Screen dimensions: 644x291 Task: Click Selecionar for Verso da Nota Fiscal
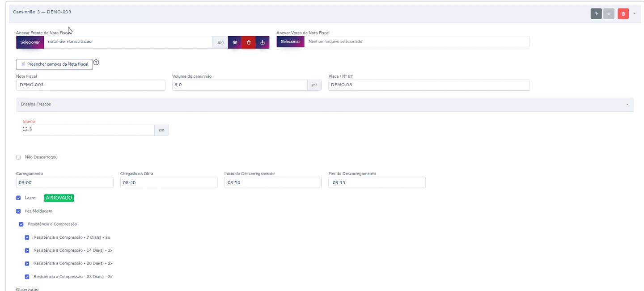click(290, 42)
